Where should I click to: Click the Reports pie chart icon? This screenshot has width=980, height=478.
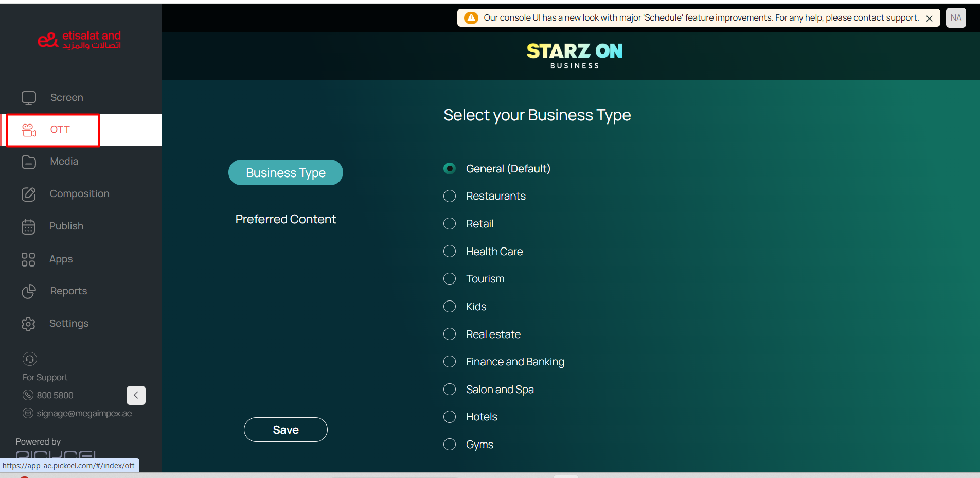tap(29, 291)
